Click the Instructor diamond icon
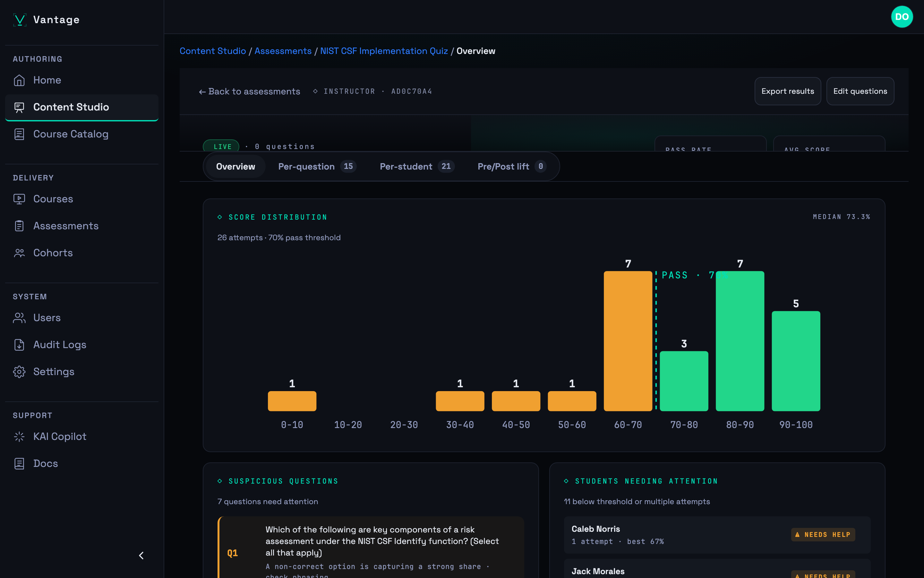 315,92
